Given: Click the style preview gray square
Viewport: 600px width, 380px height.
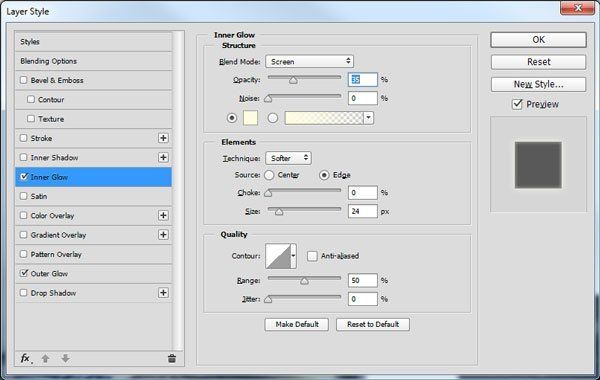Looking at the screenshot, I should [x=538, y=165].
